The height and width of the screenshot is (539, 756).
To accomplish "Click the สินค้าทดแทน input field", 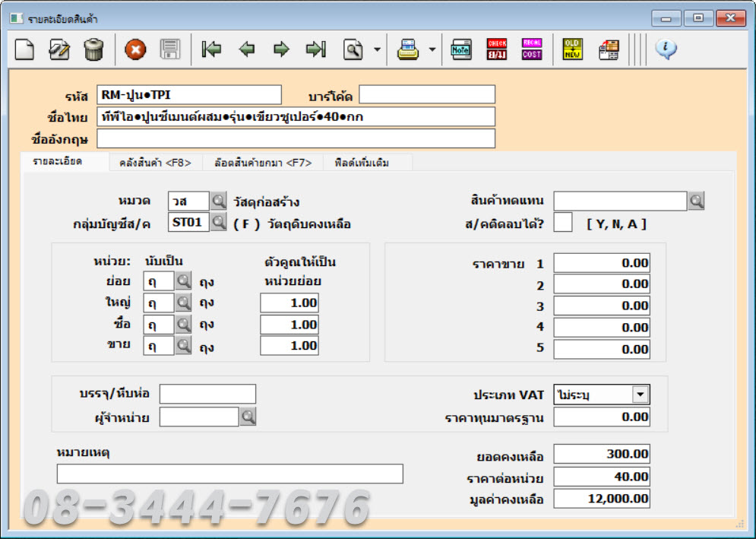I will click(620, 201).
